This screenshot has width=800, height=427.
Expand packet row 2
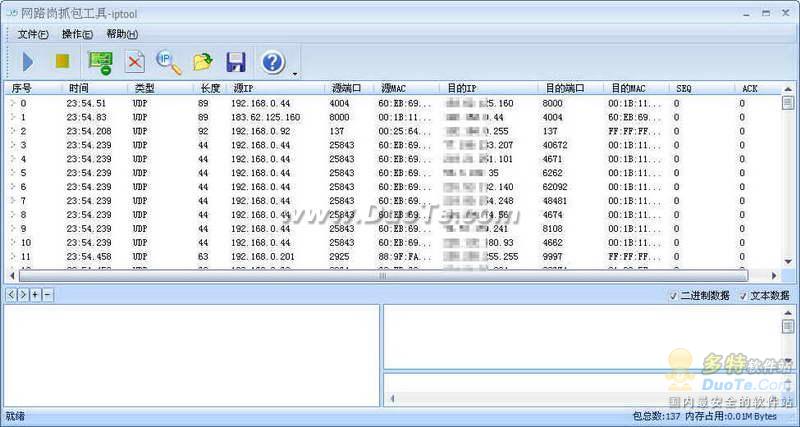13,131
